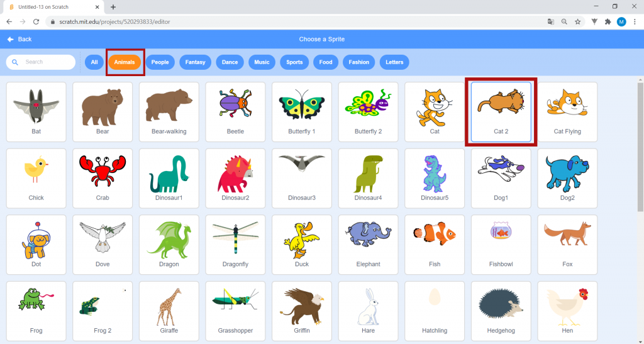
Task: Open the Chrome profile avatar M
Action: [x=621, y=22]
